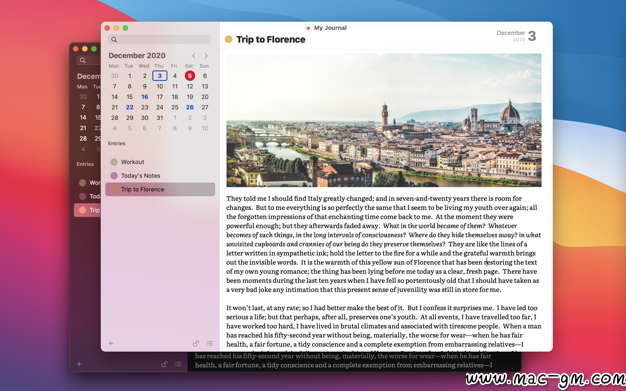
Task: Select day 19 in front calendar
Action: (190, 97)
